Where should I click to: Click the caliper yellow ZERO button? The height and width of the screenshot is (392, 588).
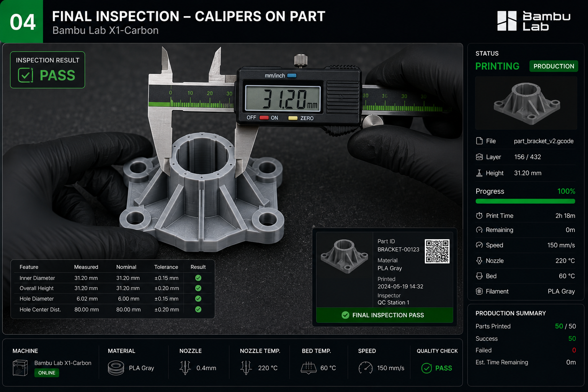293,118
